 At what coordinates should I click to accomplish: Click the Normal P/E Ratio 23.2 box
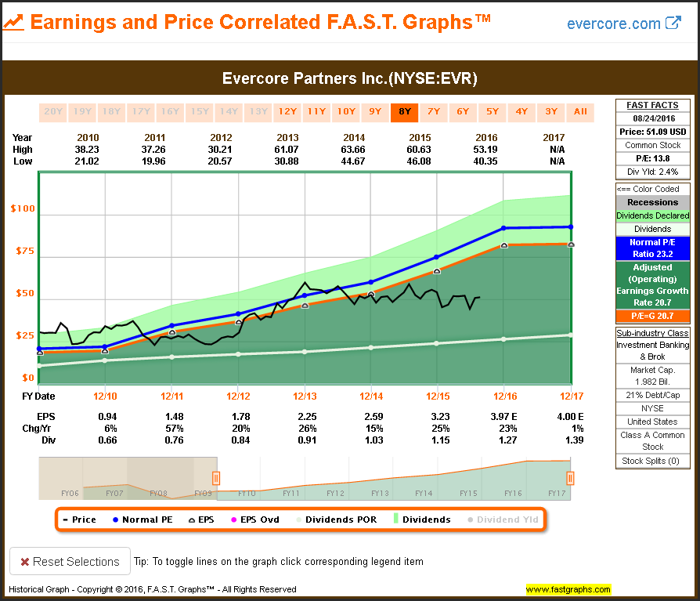[652, 248]
